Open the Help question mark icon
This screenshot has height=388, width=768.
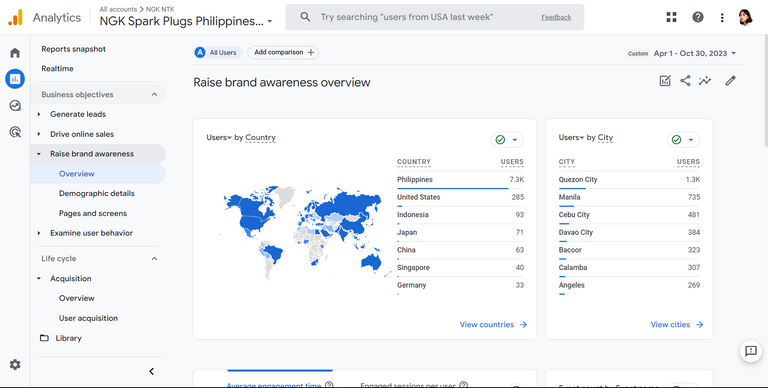coord(698,17)
